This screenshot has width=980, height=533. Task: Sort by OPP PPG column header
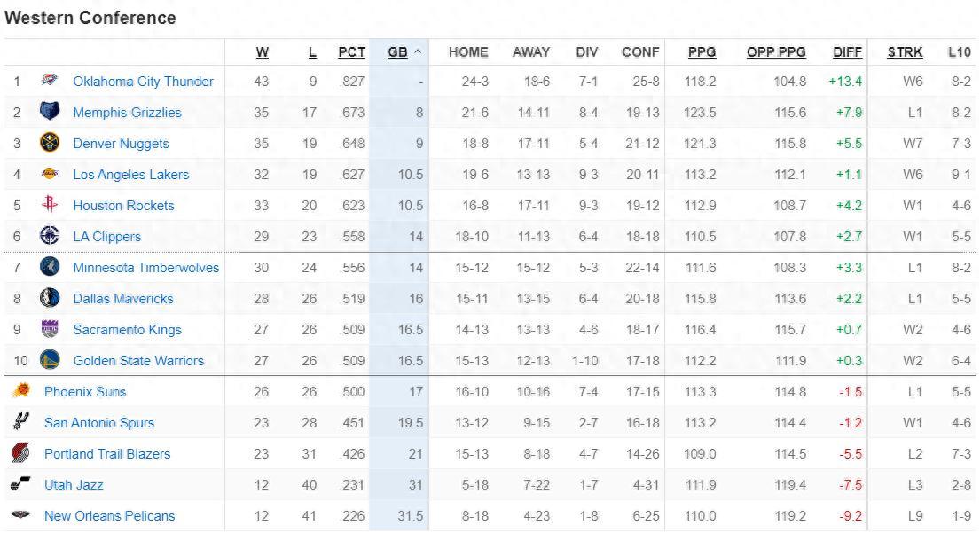pos(776,52)
